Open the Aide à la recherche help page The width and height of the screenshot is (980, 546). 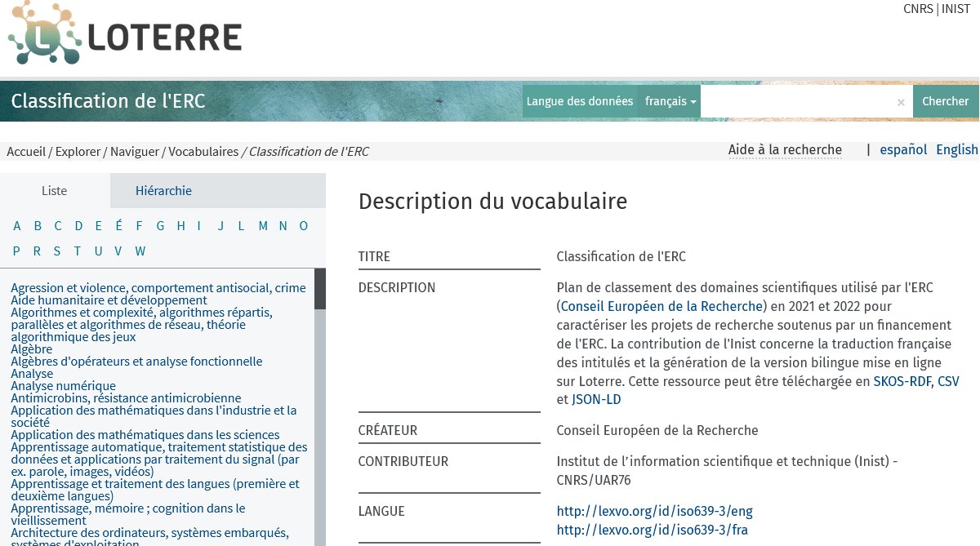[785, 149]
